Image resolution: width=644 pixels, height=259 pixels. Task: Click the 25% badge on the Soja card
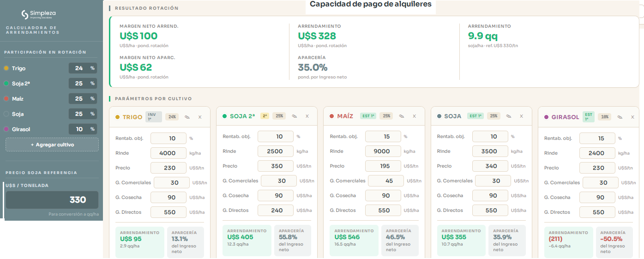[x=494, y=116]
